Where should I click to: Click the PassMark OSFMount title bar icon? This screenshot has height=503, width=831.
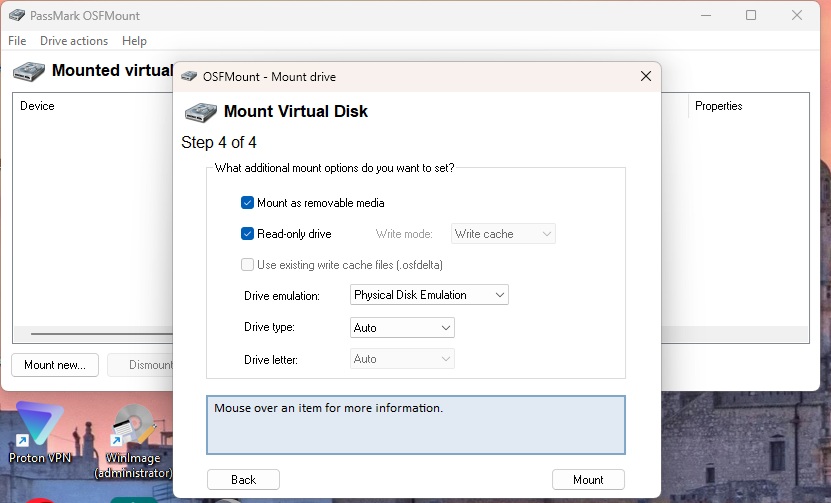tap(17, 15)
